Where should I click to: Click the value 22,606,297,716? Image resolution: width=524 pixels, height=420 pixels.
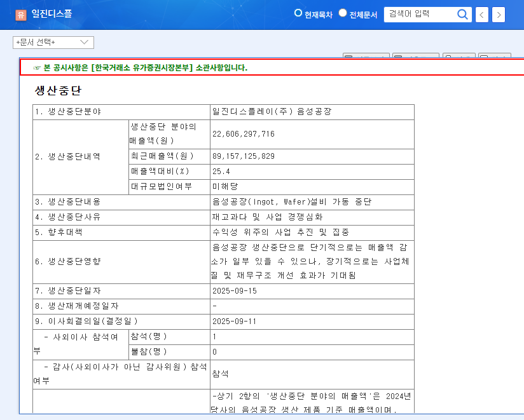tap(244, 134)
